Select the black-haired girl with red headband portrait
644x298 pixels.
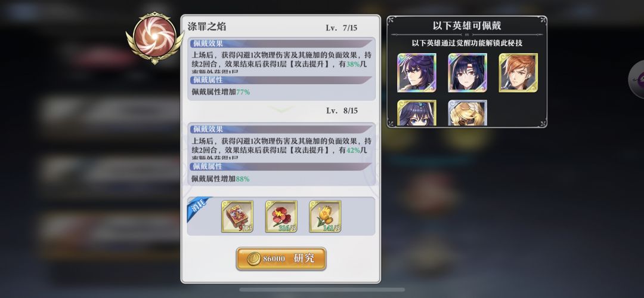click(x=467, y=72)
